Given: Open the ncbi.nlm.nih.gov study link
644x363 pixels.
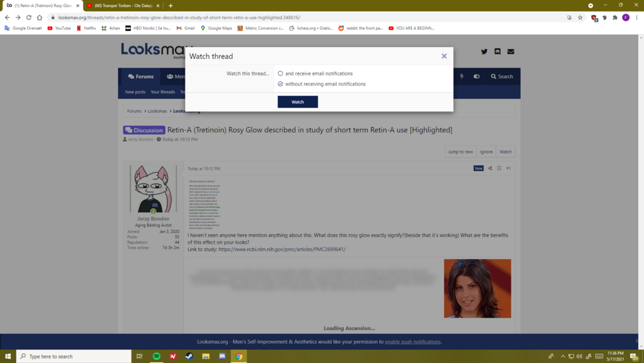Looking at the screenshot, I should [282, 249].
